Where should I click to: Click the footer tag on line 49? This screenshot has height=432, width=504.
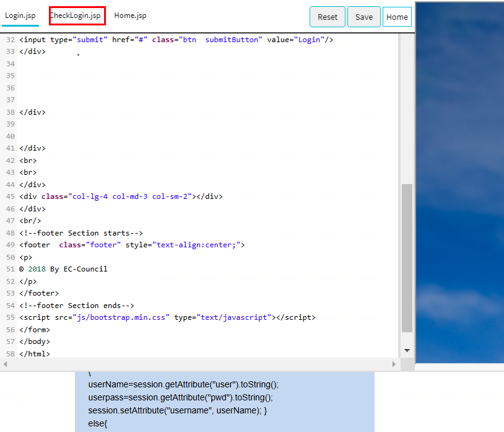tap(132, 245)
